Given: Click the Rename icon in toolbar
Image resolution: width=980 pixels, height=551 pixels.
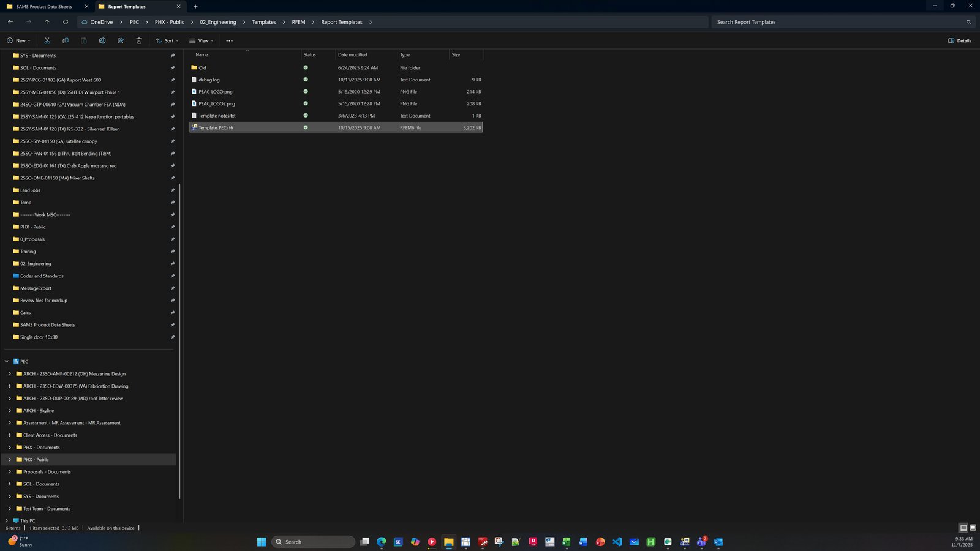Looking at the screenshot, I should tap(102, 40).
